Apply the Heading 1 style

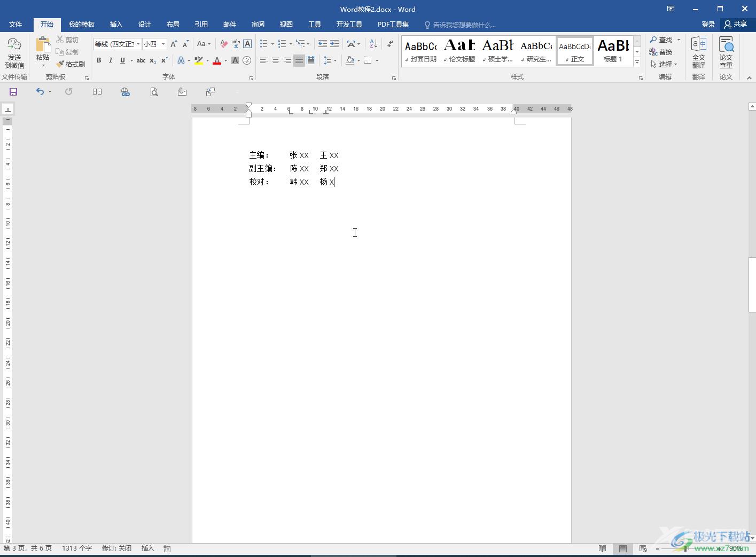click(x=613, y=51)
